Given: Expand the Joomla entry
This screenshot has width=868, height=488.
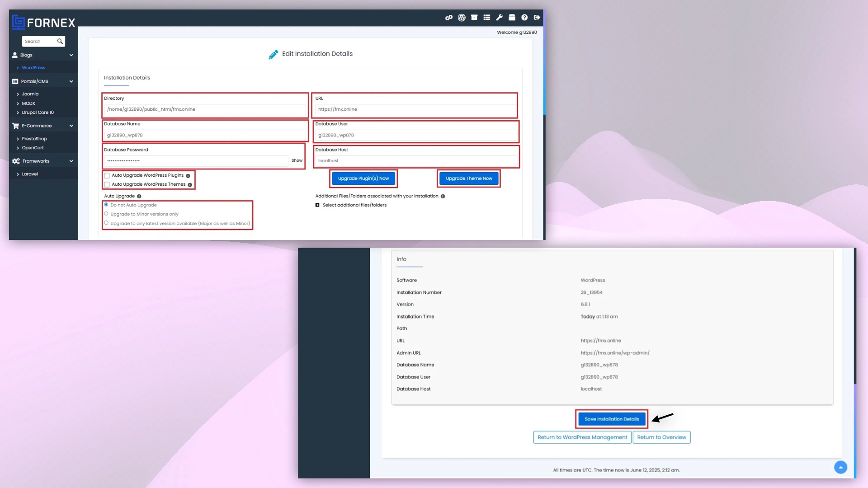Looking at the screenshot, I should [x=30, y=94].
